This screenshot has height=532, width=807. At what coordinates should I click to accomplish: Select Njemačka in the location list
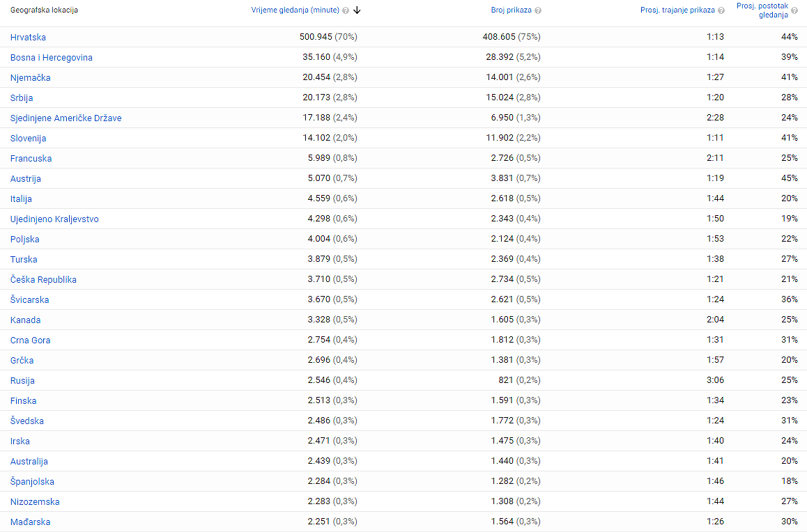pos(30,78)
